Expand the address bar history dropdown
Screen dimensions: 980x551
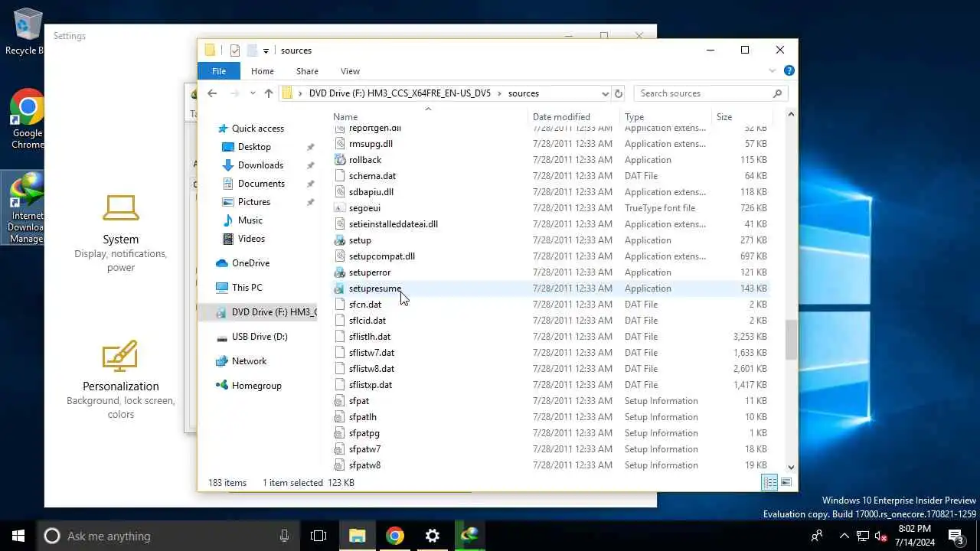click(x=605, y=93)
